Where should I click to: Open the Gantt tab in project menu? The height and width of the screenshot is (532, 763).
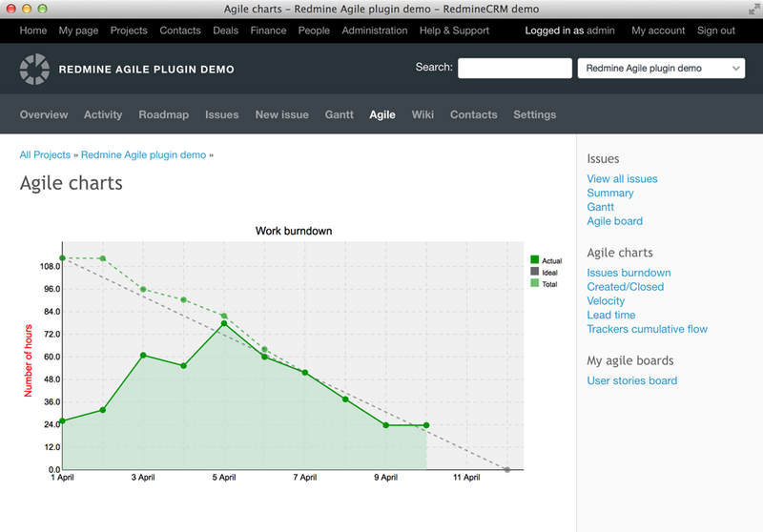[339, 114]
